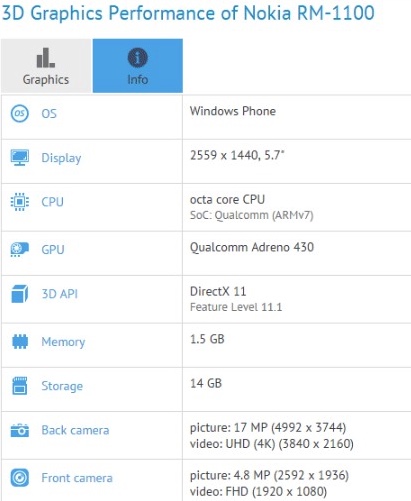The width and height of the screenshot is (411, 501).
Task: Click the DirectX 11 value text
Action: pos(218,291)
